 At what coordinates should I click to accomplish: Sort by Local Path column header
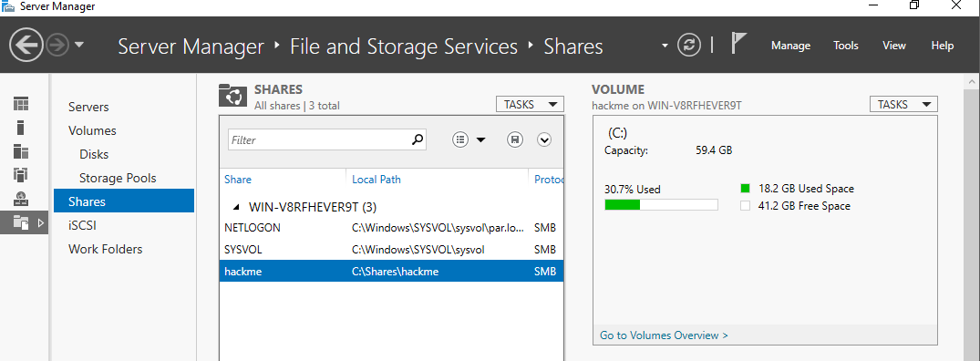click(377, 180)
